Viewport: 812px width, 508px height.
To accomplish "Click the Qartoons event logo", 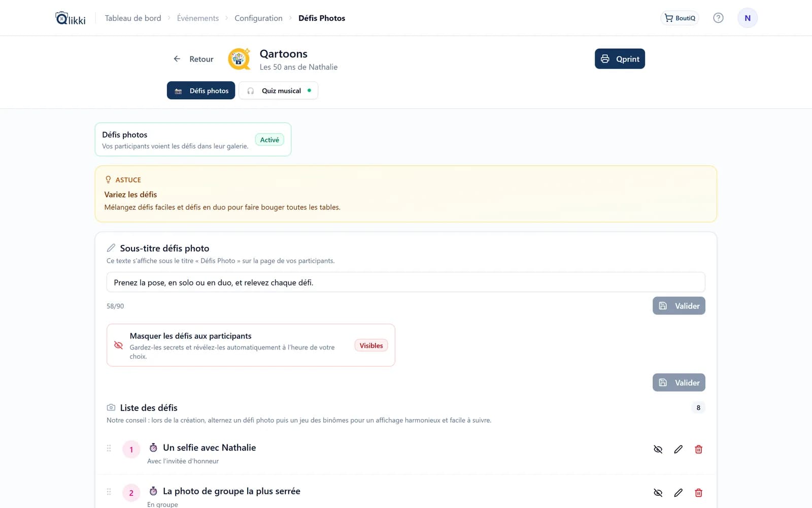I will pyautogui.click(x=239, y=59).
